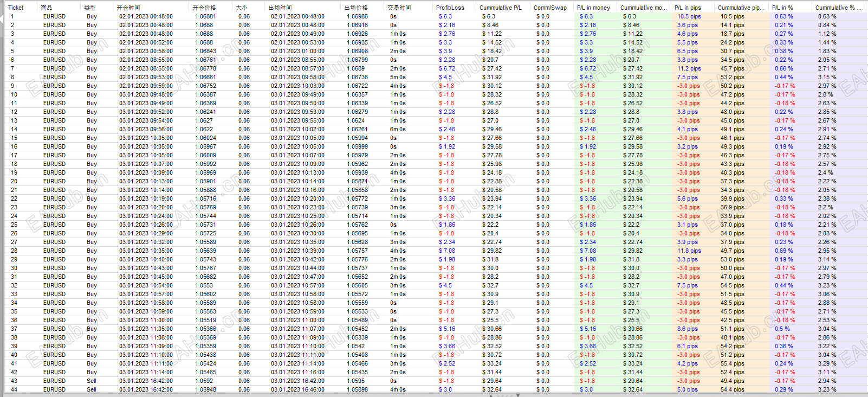This screenshot has width=868, height=397.
Task: Click the 53.2 pips cumulative cell
Action: (x=733, y=77)
